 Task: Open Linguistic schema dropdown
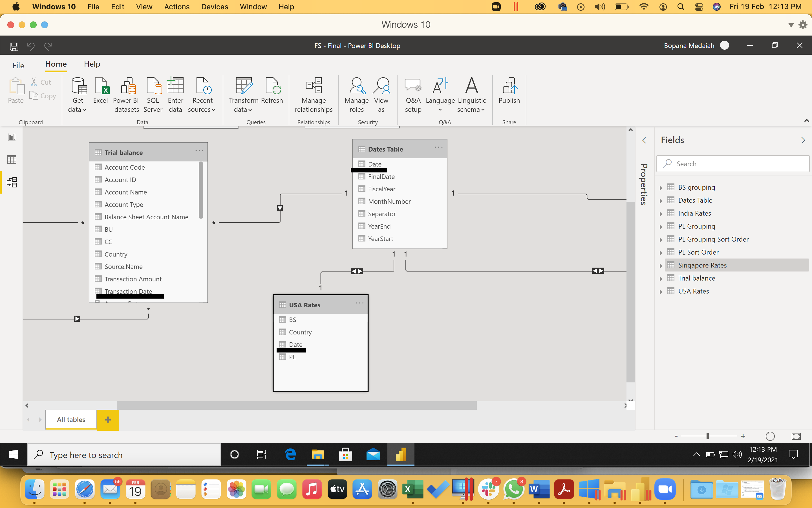pos(471,105)
